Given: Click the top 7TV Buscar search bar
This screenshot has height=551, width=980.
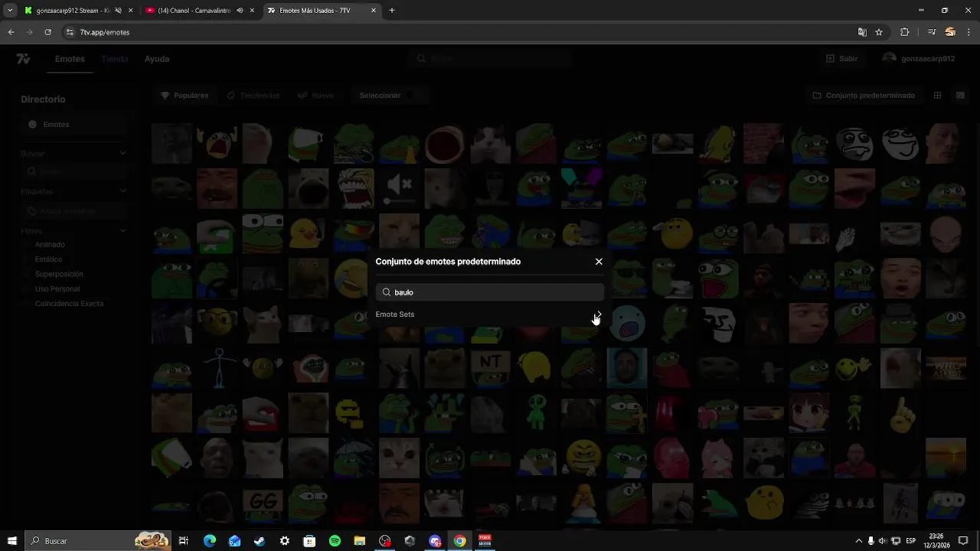Looking at the screenshot, I should tap(490, 59).
